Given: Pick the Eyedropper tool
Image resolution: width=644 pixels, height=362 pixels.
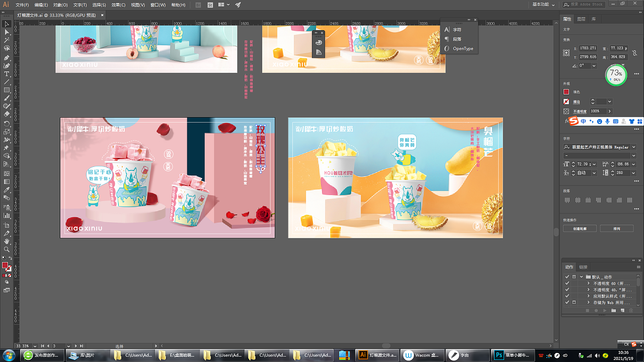Looking at the screenshot, I should [x=7, y=190].
